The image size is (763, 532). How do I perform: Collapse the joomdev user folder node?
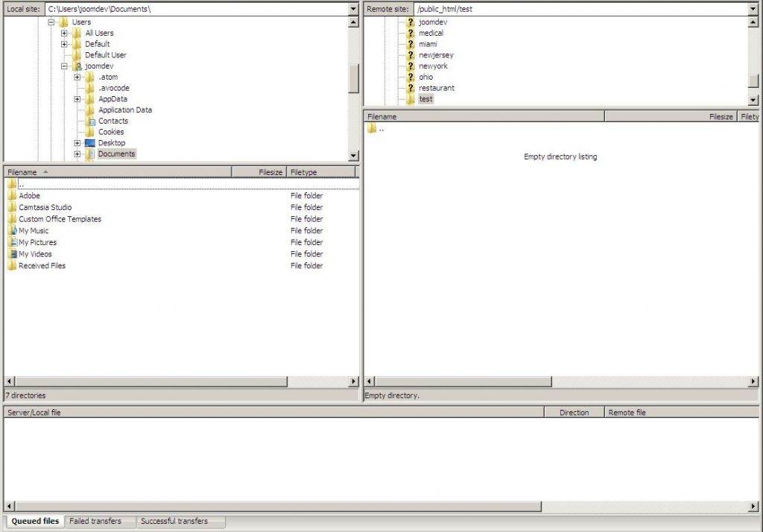65,66
